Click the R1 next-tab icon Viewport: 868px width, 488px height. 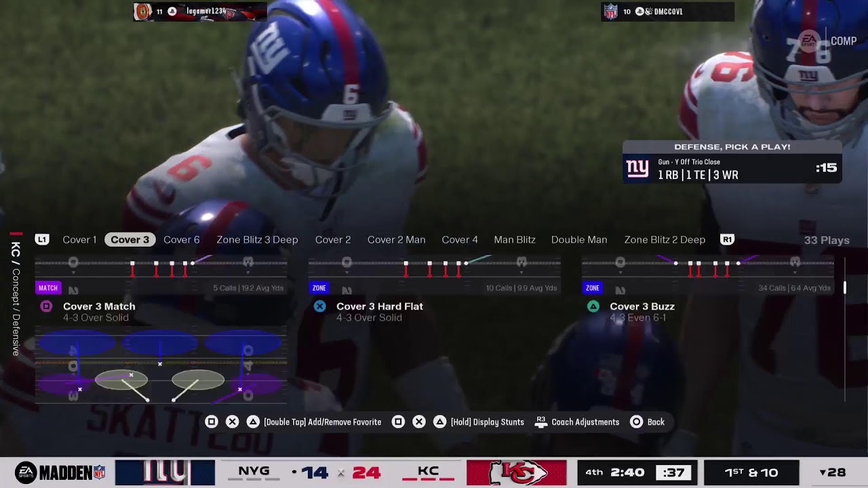(727, 240)
